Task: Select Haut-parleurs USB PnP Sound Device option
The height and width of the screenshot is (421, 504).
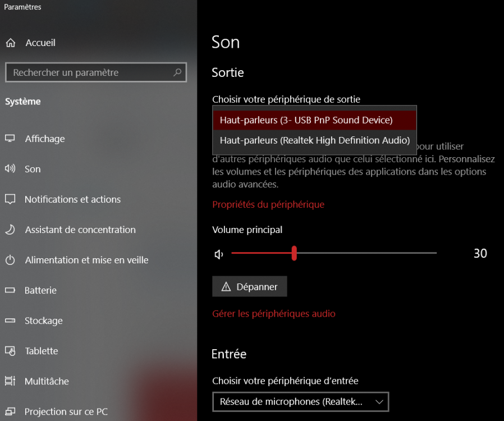Action: tap(306, 120)
